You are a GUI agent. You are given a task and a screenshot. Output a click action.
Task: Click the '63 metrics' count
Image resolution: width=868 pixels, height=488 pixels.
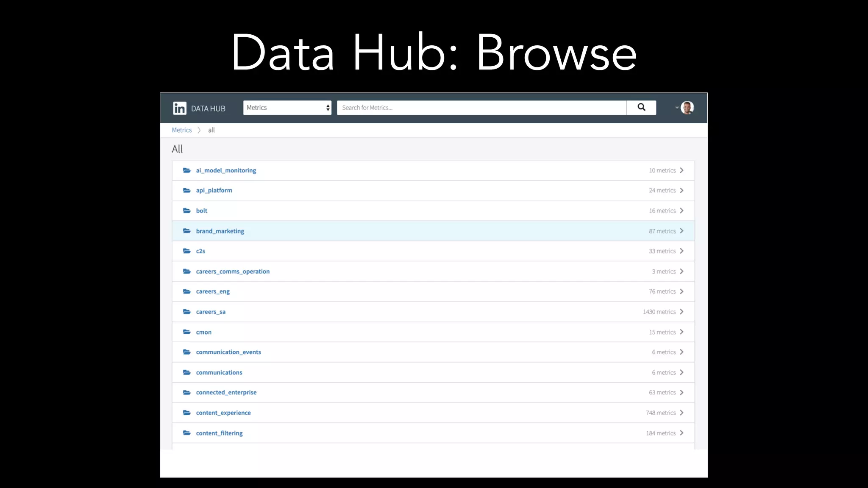[x=662, y=392]
